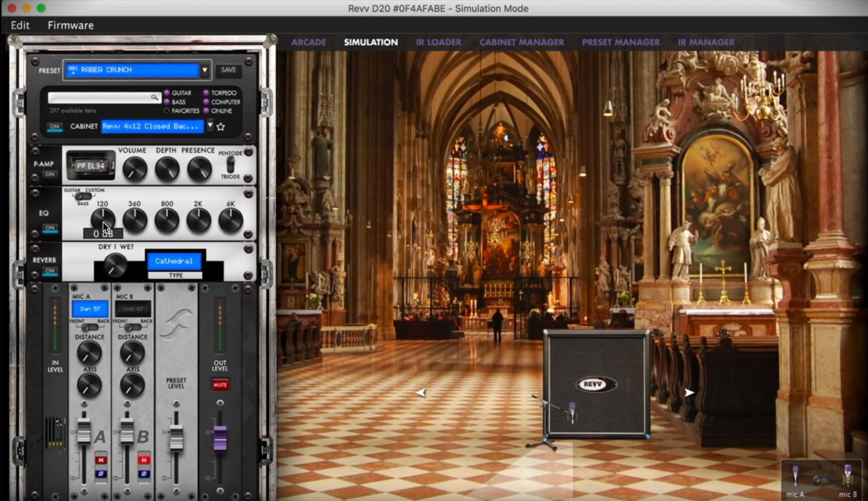Select the mic B icon in the corner

[847, 476]
